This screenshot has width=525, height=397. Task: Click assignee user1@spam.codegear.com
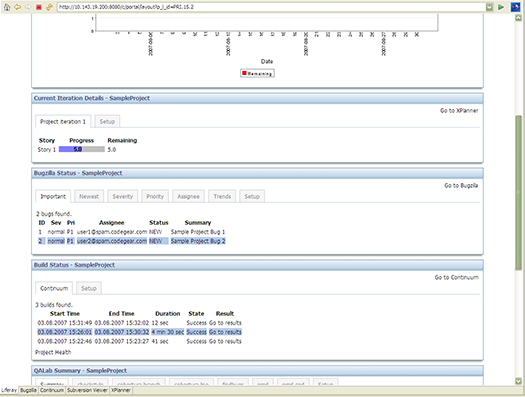(112, 232)
